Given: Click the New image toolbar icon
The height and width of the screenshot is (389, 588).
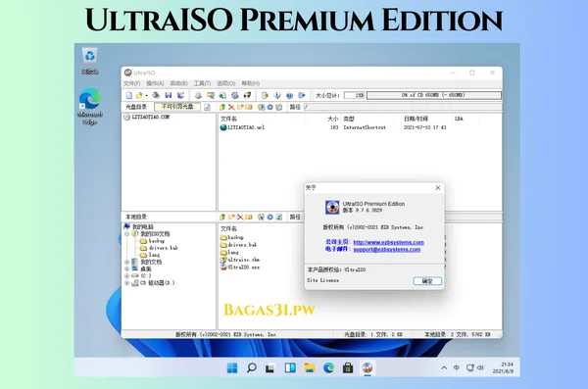Looking at the screenshot, I should coord(128,95).
